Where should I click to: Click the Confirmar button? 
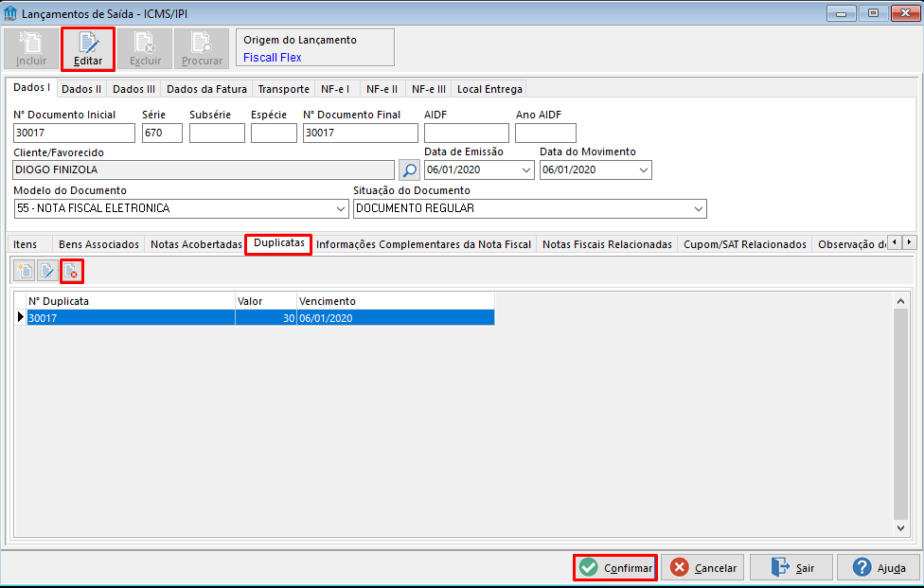pyautogui.click(x=615, y=568)
